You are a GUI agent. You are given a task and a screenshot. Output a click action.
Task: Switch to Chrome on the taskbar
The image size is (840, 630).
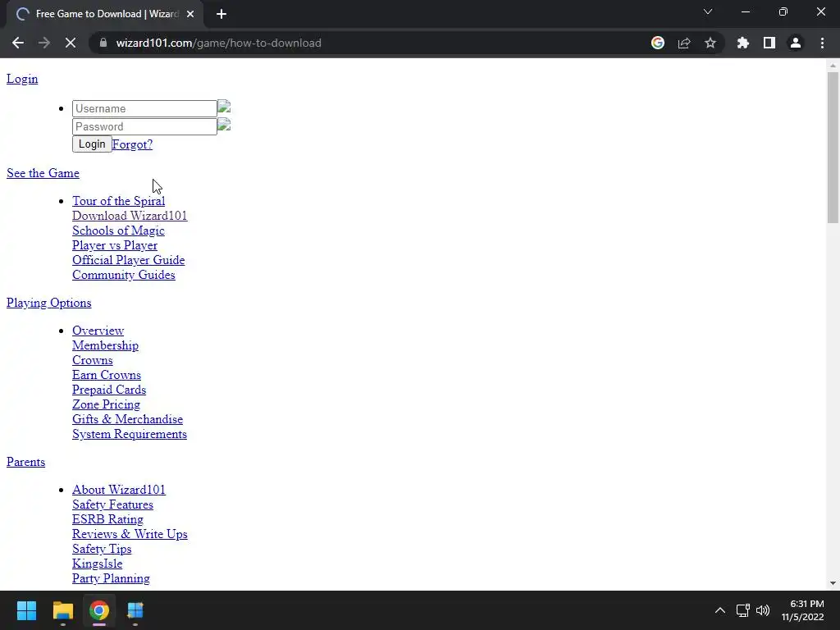click(x=99, y=610)
